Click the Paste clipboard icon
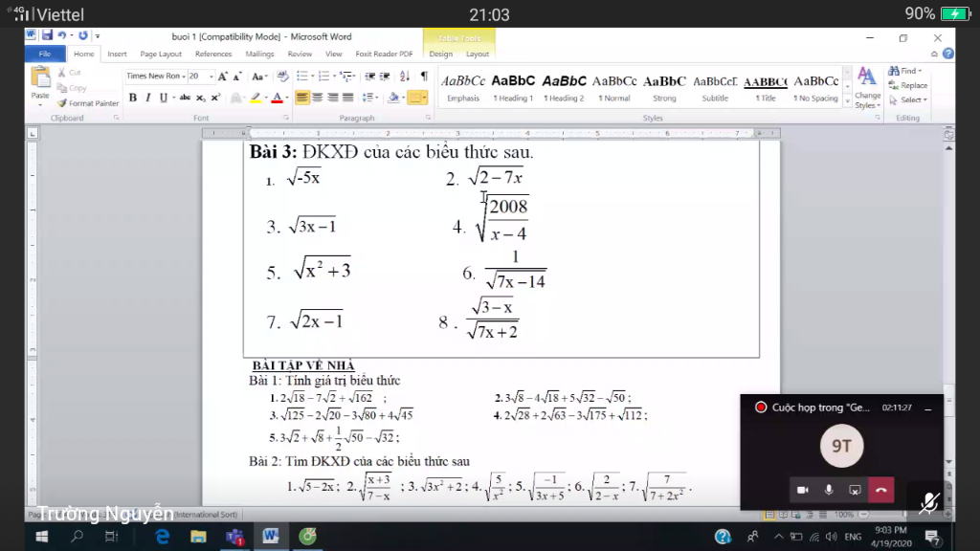The height and width of the screenshot is (551, 980). (40, 78)
